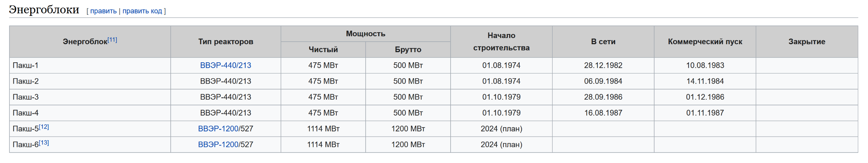Open the ВВЭР-1200 link in Пакш-5 row
868x163 pixels.
pyautogui.click(x=218, y=129)
